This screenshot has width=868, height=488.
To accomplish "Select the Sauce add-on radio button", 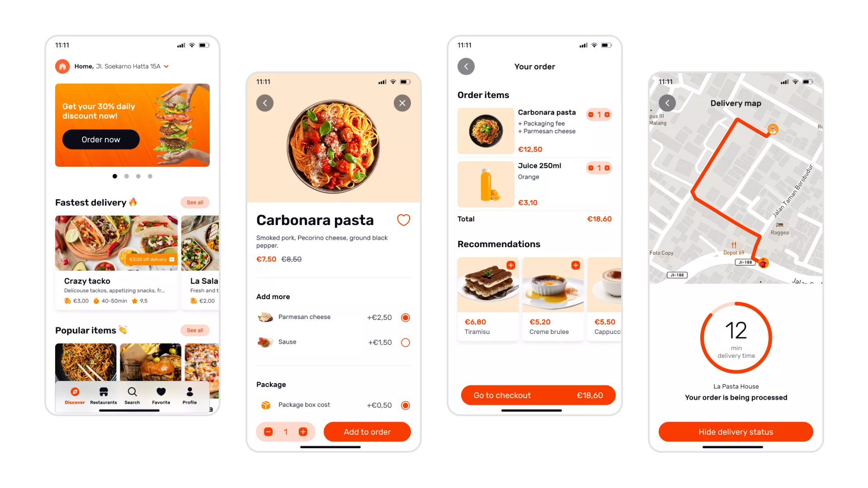I will coord(406,342).
